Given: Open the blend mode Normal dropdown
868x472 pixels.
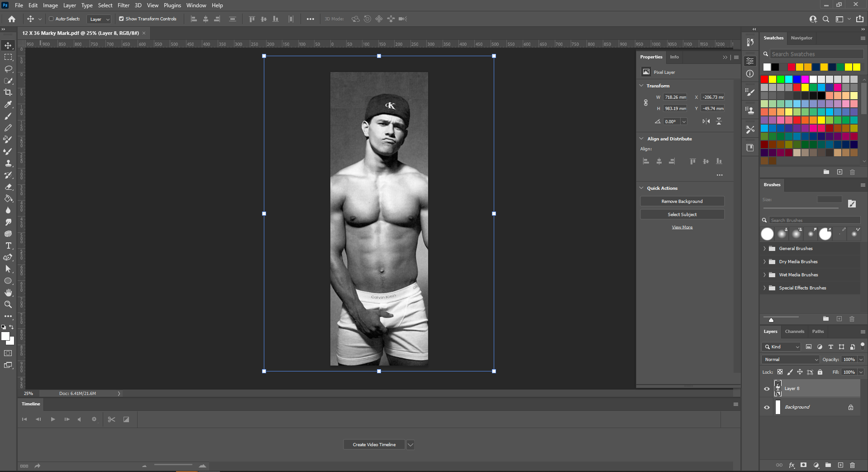Looking at the screenshot, I should 791,360.
